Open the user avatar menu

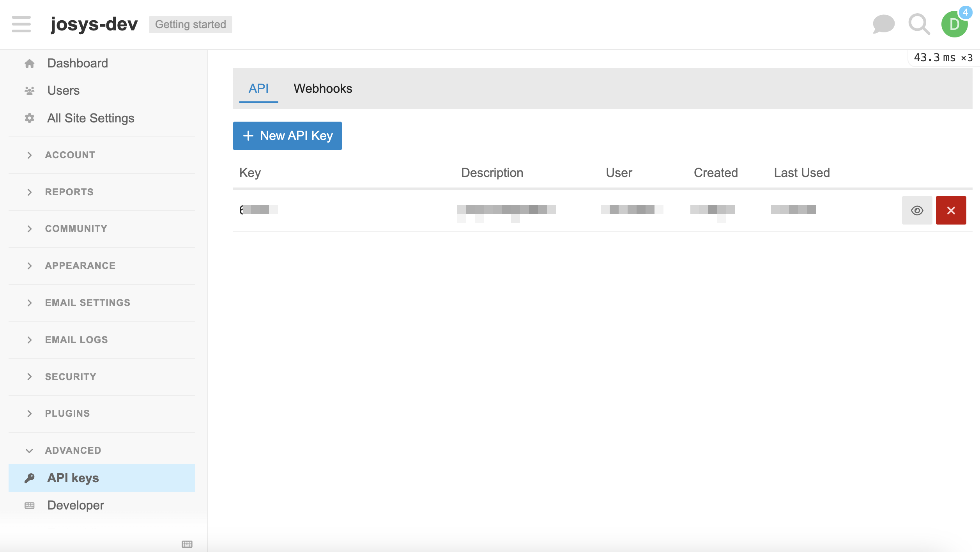954,24
